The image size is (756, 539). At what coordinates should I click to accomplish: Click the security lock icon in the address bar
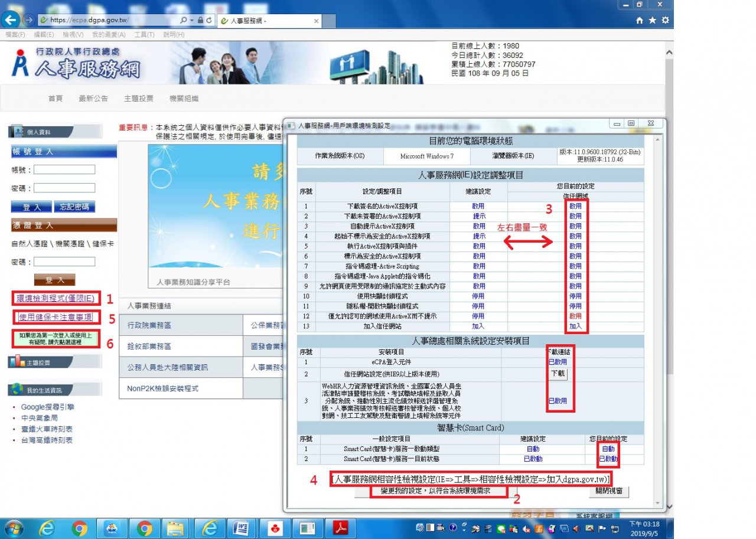coord(201,20)
